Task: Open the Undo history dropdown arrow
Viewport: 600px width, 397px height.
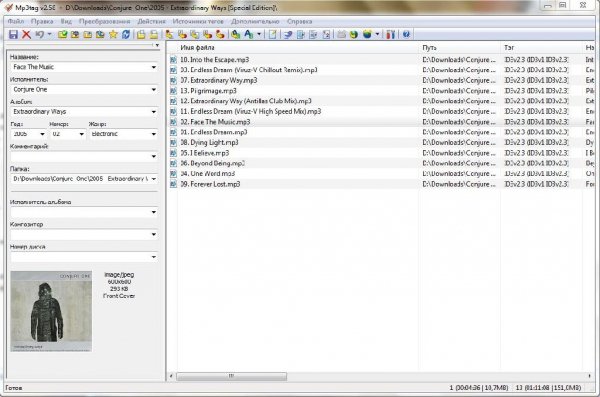Action: tap(49, 35)
